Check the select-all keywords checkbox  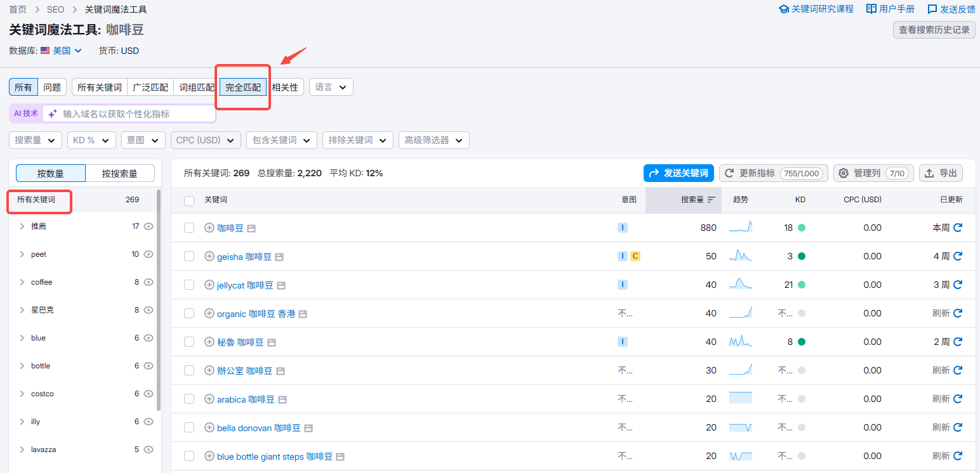click(189, 199)
